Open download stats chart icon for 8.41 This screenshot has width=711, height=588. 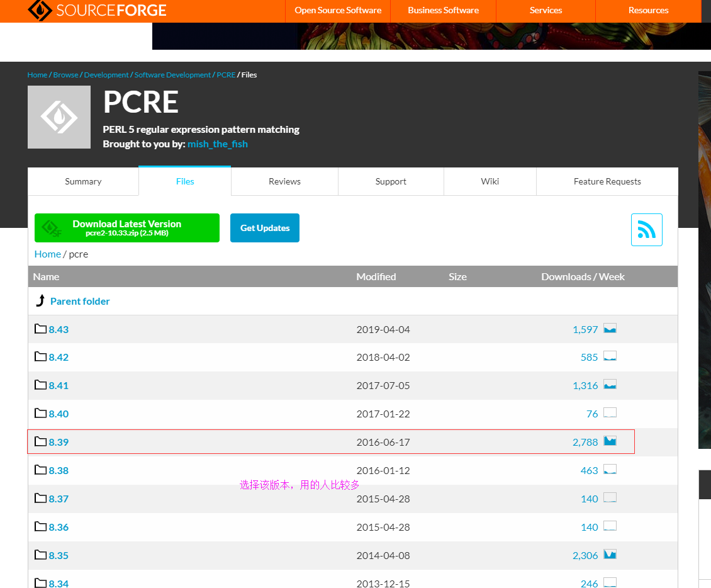[610, 385]
